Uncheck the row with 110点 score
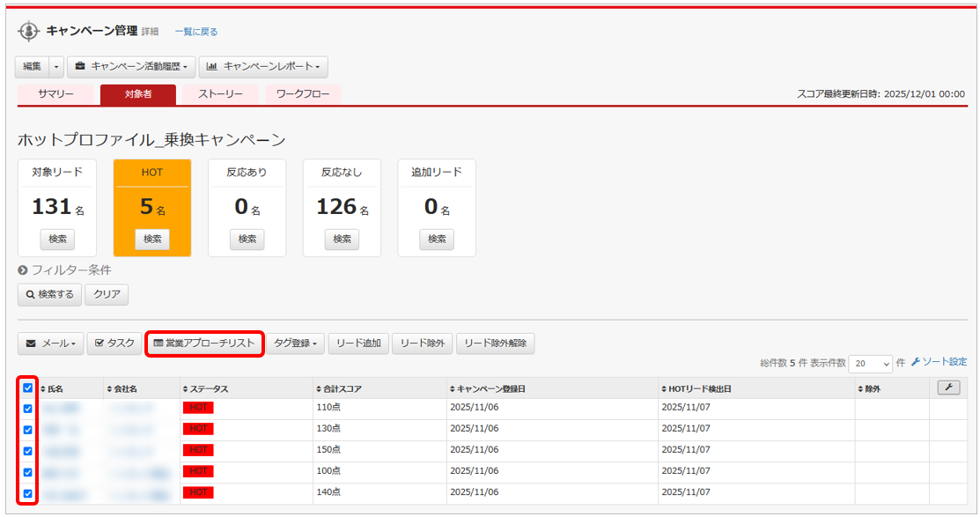Viewport: 980px width, 517px height. pos(28,409)
